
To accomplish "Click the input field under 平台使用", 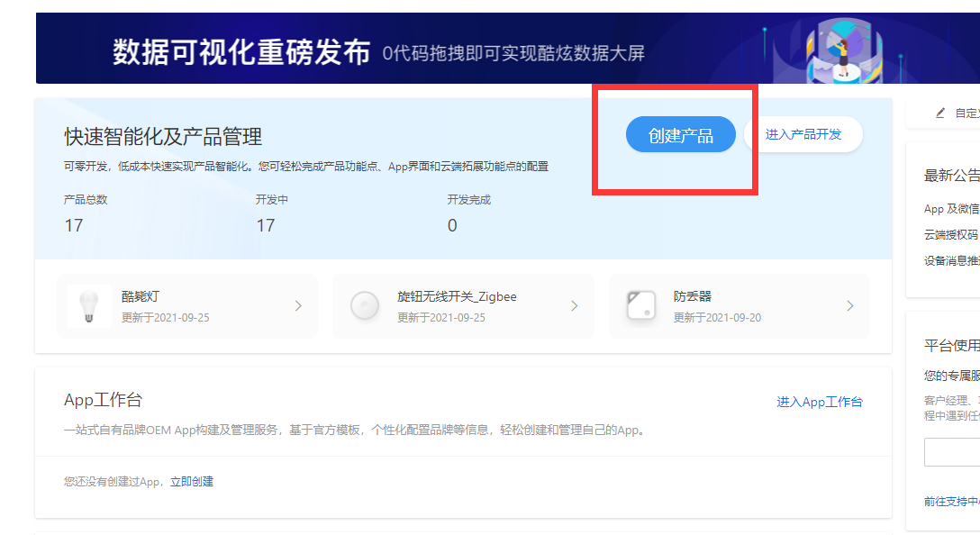I will (952, 452).
